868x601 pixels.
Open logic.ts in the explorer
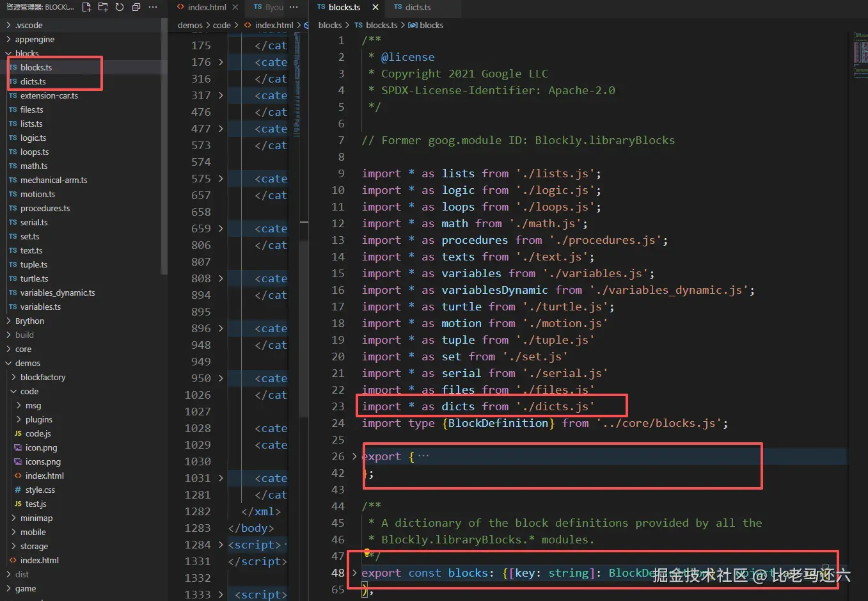(x=33, y=138)
